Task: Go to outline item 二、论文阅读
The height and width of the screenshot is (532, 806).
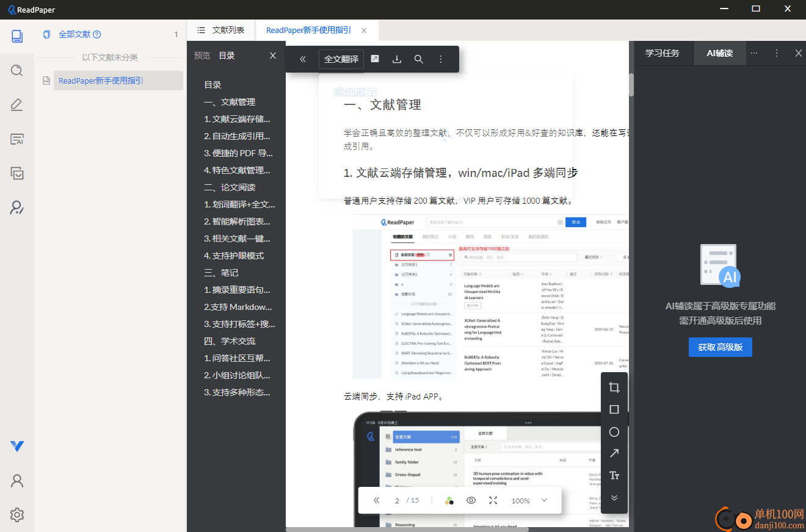Action: [x=230, y=187]
